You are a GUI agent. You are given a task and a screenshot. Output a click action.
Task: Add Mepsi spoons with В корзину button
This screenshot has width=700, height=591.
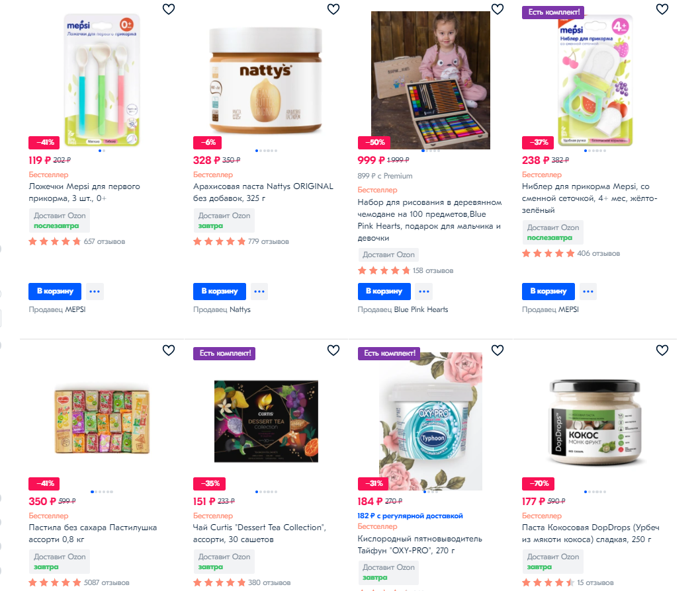55,292
